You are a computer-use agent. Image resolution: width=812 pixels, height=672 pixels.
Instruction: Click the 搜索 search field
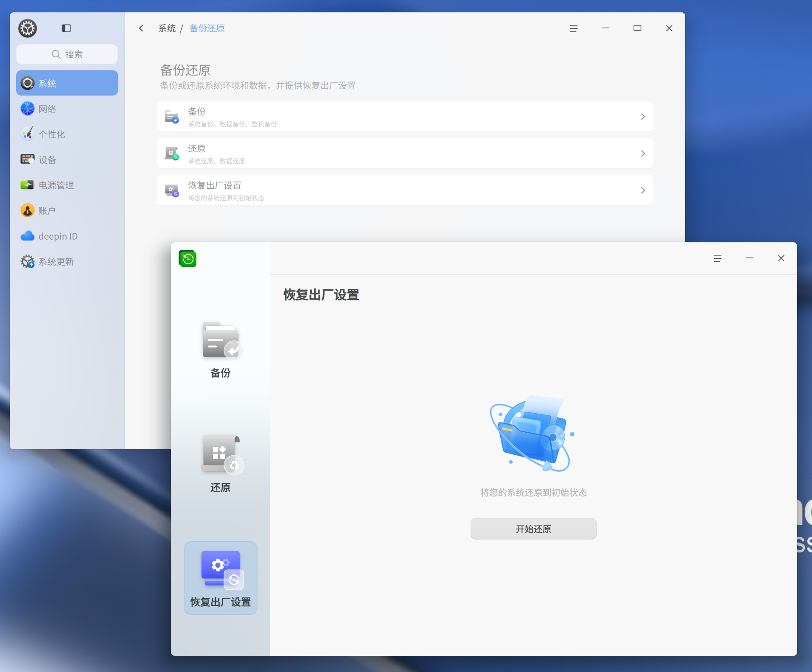click(67, 54)
